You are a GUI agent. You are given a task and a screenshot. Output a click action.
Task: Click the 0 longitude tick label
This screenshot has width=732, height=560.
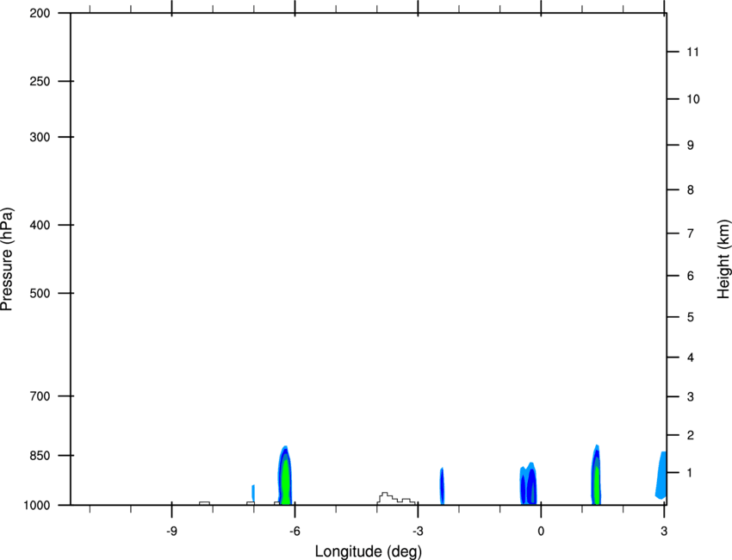(x=541, y=532)
